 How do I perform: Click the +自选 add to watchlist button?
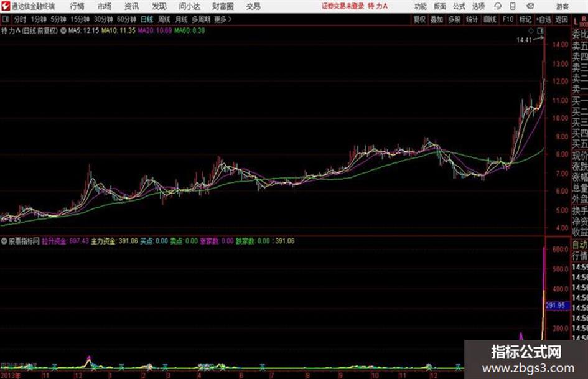tap(544, 19)
